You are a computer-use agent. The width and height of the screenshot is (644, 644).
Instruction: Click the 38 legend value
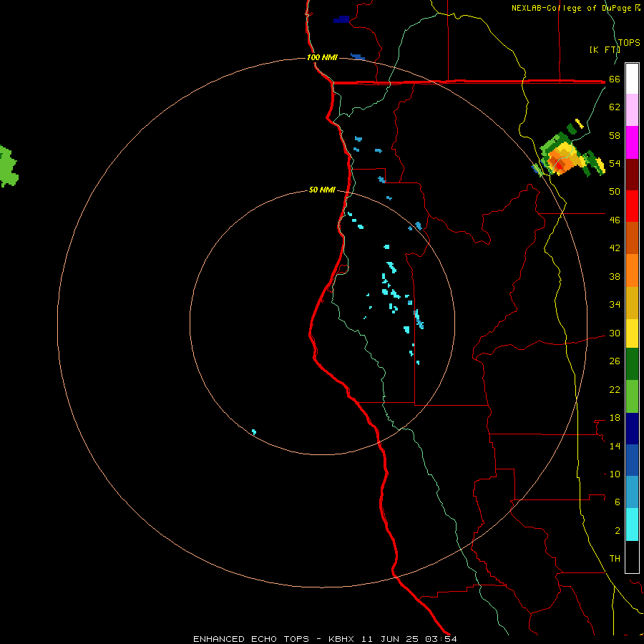(x=615, y=276)
